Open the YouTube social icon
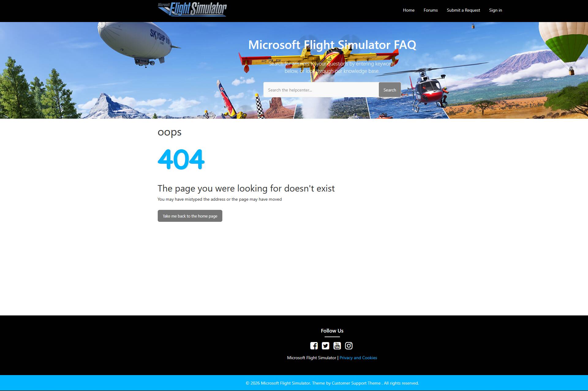Screen dimensions: 588x391 [337, 346]
